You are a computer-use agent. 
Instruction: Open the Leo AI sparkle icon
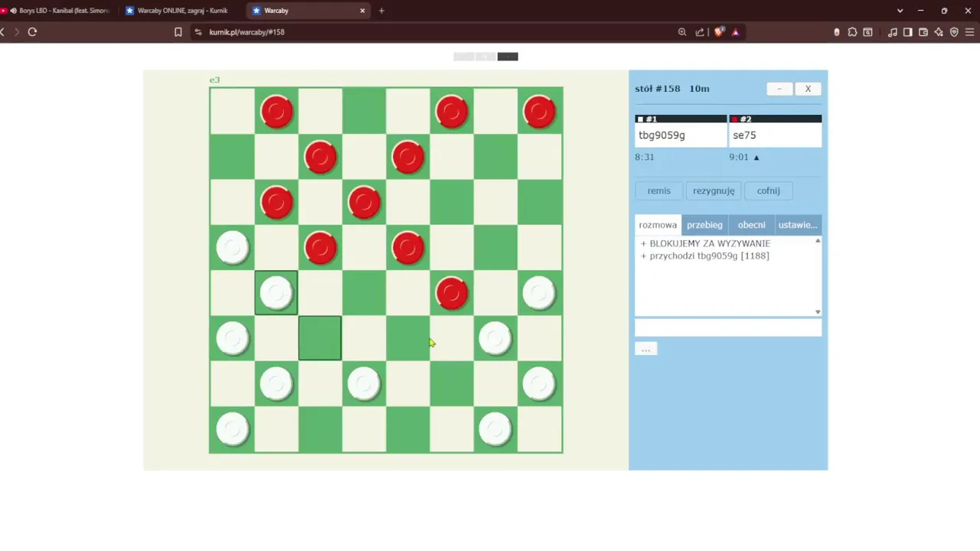(x=939, y=32)
